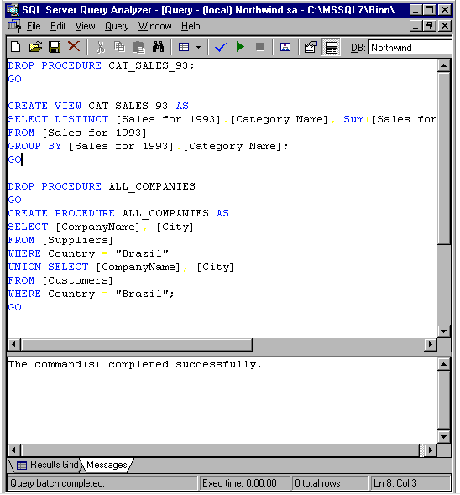Click query editor scroll up arrow

point(444,66)
